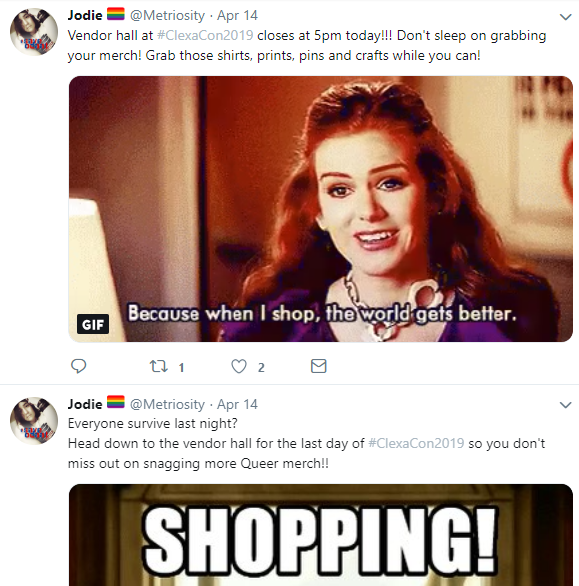The image size is (579, 586).
Task: Click envelope icon to message the tweet
Action: click(318, 366)
